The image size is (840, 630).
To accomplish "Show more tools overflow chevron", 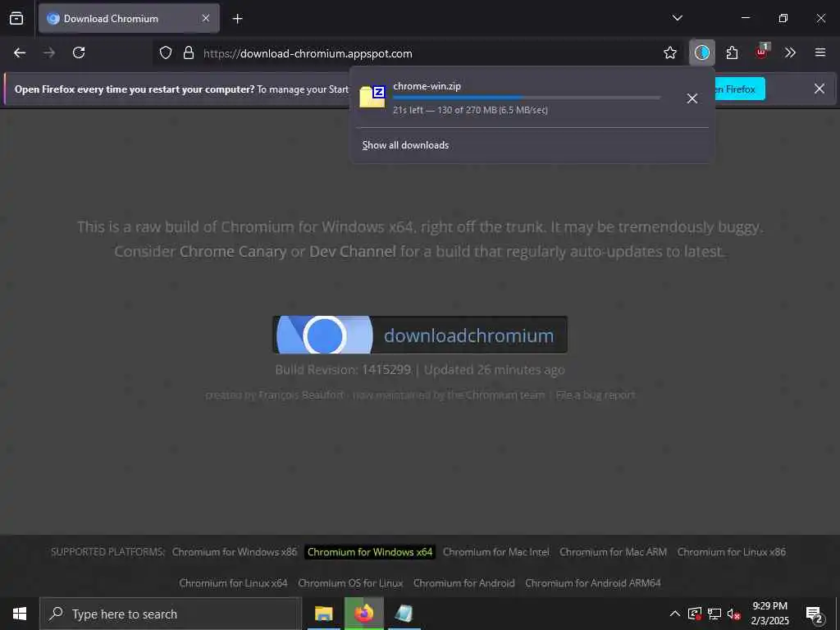I will point(790,52).
